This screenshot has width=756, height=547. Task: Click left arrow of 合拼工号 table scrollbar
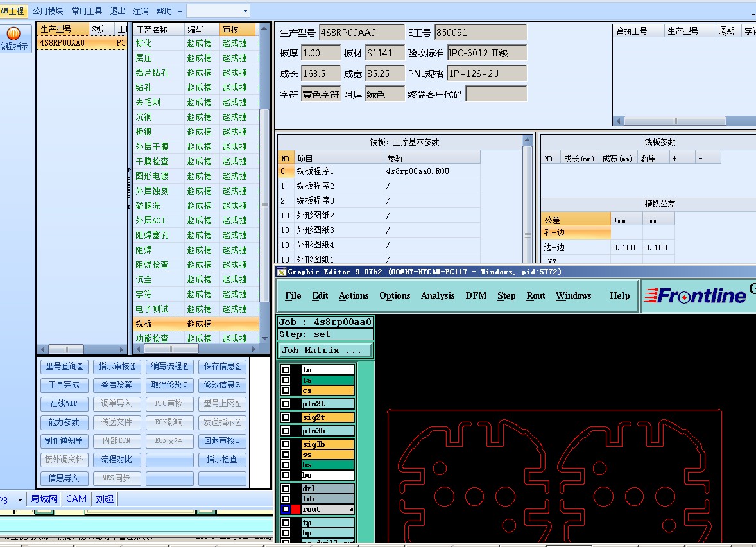click(x=618, y=121)
